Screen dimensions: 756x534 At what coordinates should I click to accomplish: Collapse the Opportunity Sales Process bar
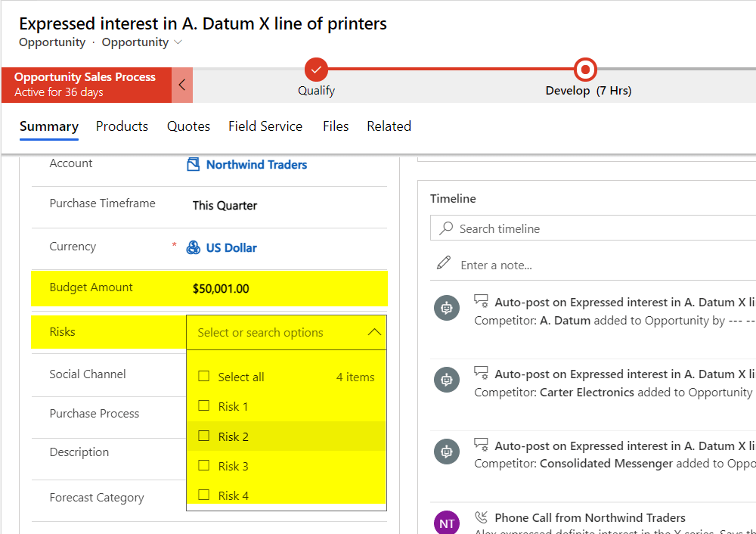[182, 85]
